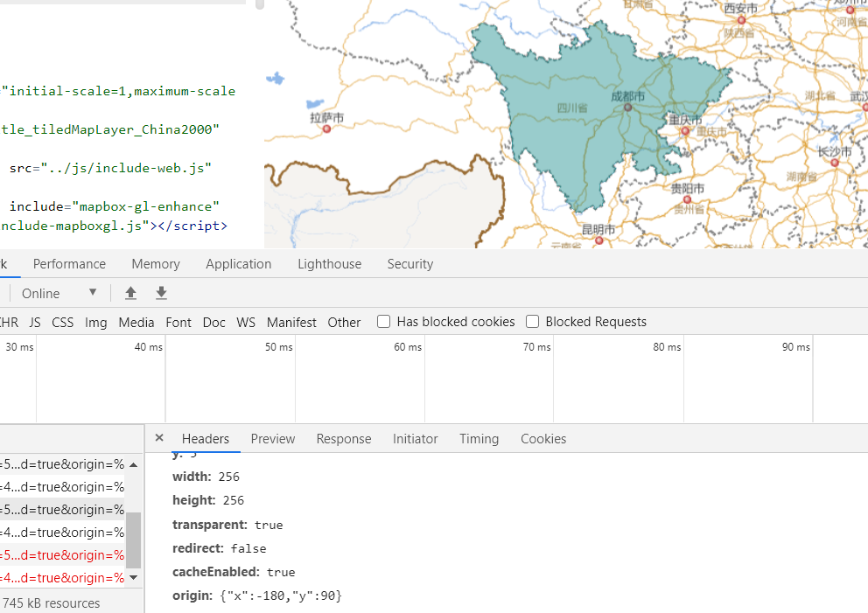The height and width of the screenshot is (613, 868).
Task: Select the red failed request starting with =4
Action: pyautogui.click(x=62, y=578)
